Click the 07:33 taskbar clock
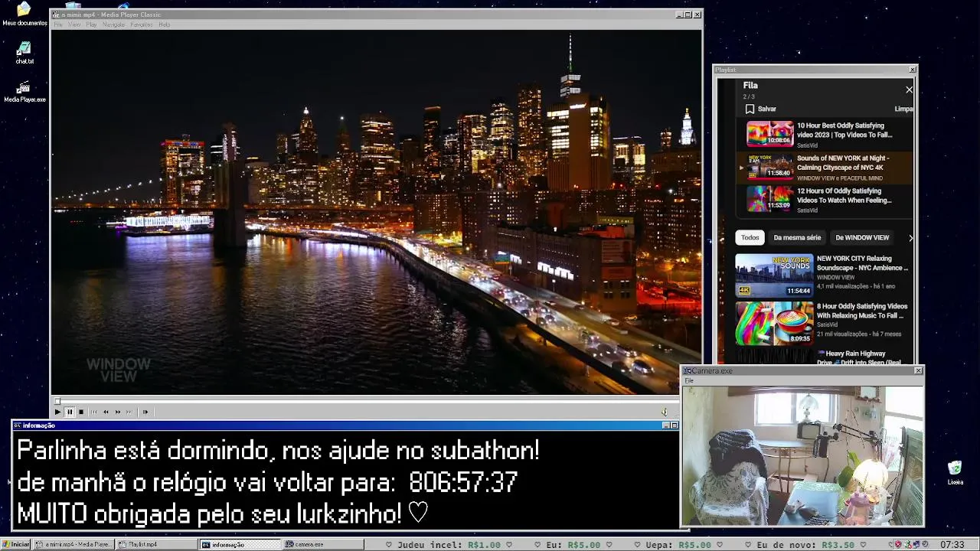980x551 pixels. 952,544
